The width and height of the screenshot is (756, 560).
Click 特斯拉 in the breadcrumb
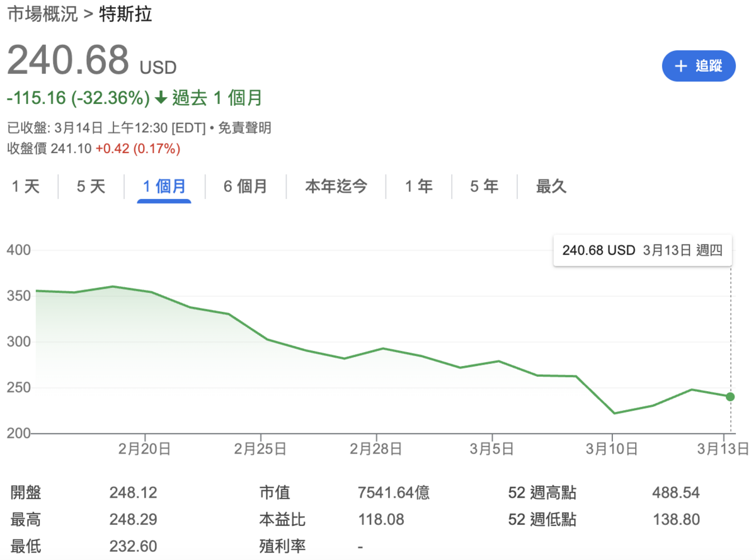click(126, 14)
